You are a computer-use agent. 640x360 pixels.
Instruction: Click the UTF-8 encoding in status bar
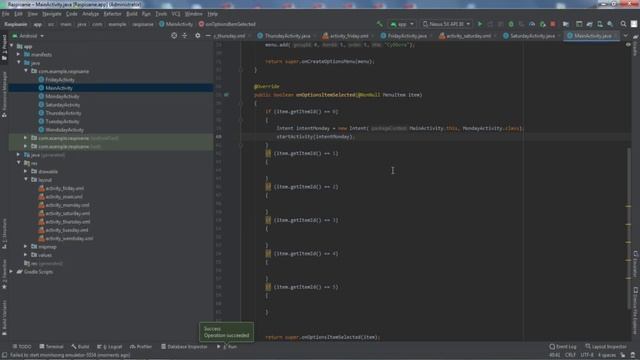(x=587, y=355)
